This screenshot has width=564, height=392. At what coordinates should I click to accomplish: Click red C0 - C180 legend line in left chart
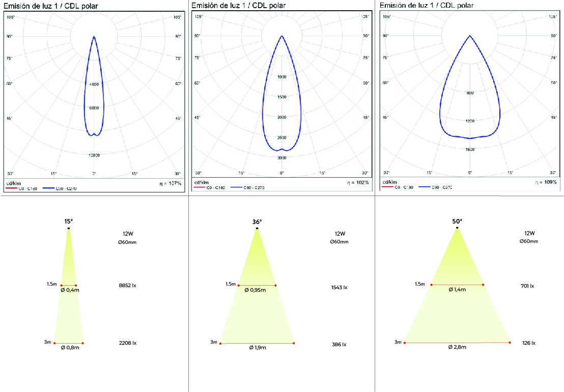click(11, 188)
